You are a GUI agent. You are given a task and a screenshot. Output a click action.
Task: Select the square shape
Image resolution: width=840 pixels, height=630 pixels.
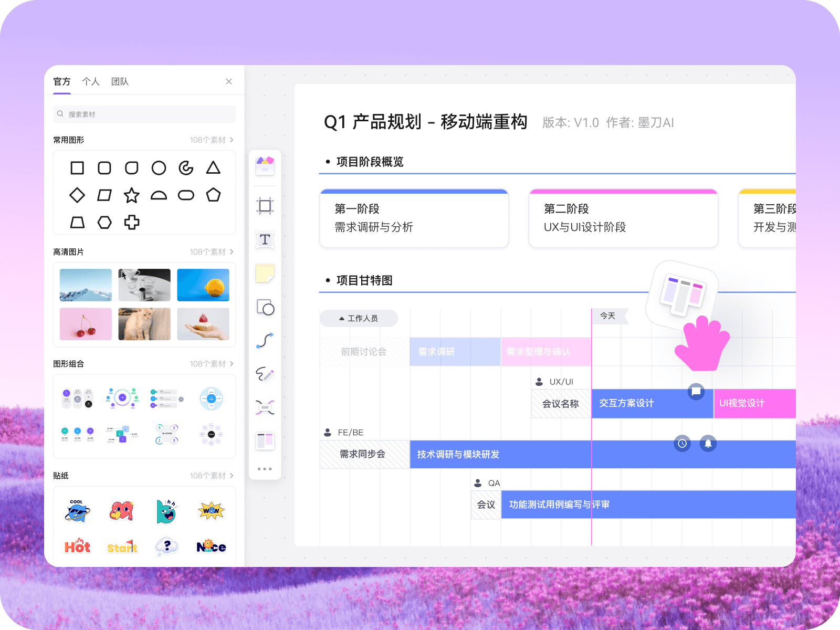[x=77, y=168]
